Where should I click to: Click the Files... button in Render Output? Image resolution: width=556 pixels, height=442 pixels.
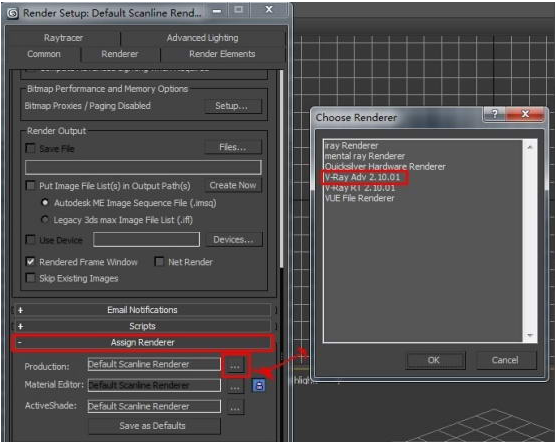point(232,147)
